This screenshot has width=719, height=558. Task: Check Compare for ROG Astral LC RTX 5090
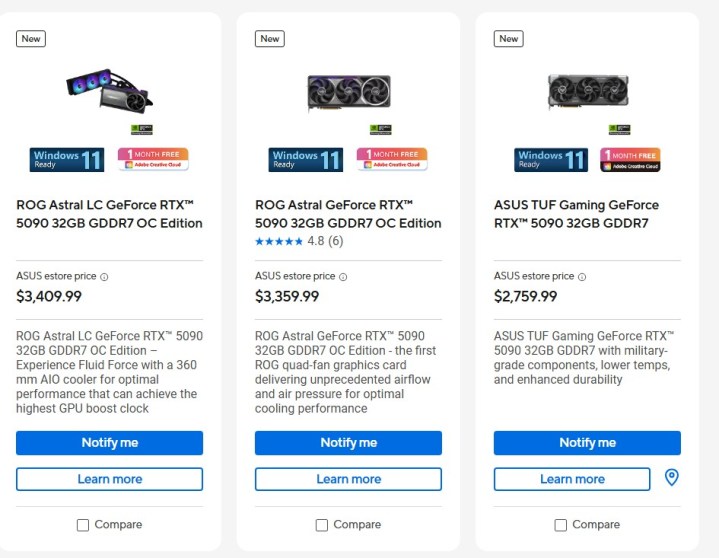(83, 525)
